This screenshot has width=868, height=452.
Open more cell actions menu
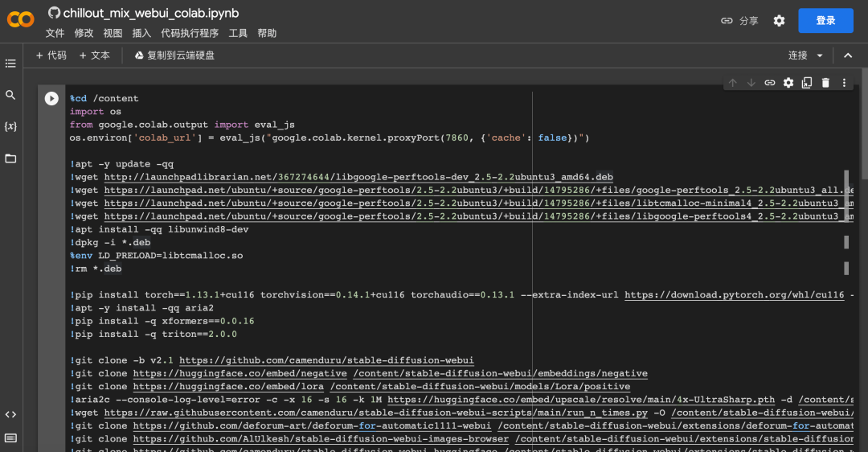click(x=844, y=83)
